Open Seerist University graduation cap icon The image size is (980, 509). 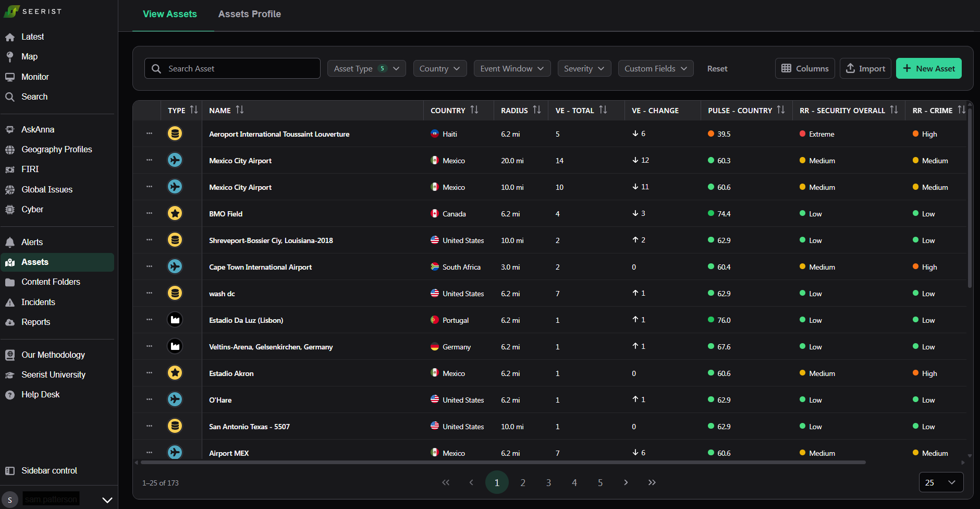(x=10, y=375)
